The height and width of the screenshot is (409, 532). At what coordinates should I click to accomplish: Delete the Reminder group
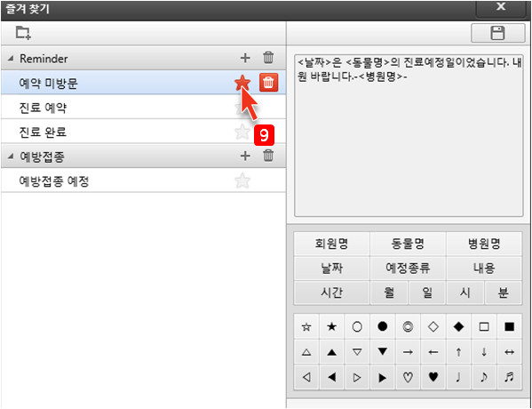click(268, 58)
